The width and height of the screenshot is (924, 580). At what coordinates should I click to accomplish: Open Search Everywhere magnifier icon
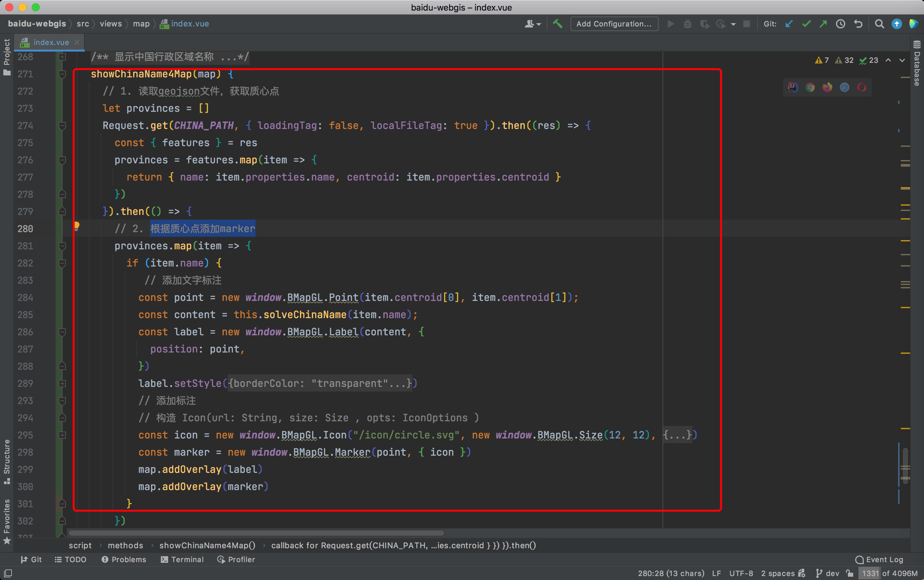[879, 24]
